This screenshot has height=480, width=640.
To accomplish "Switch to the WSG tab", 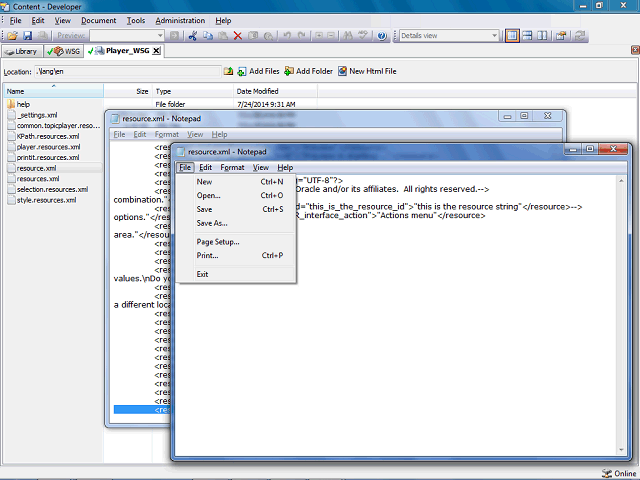I will pos(64,51).
